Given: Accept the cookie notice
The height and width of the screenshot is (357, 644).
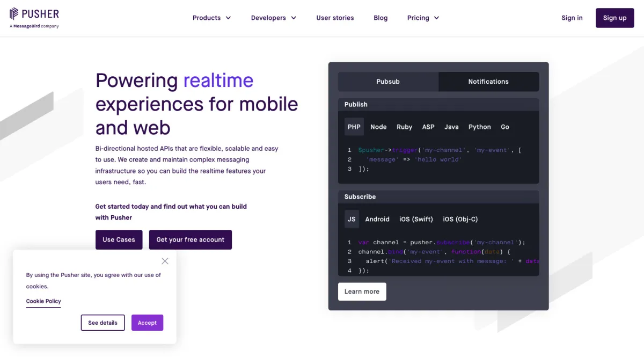Looking at the screenshot, I should (147, 323).
